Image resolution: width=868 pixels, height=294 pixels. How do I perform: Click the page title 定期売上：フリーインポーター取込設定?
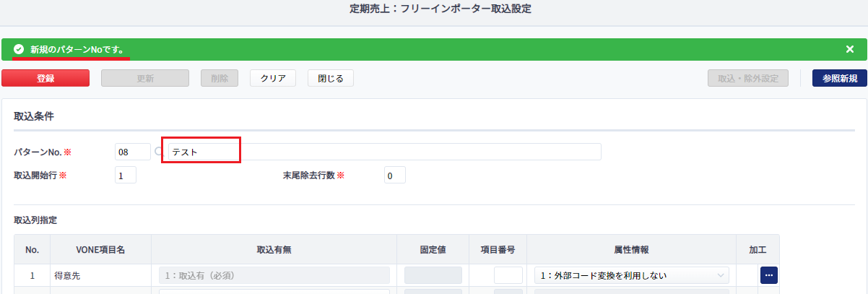click(440, 9)
